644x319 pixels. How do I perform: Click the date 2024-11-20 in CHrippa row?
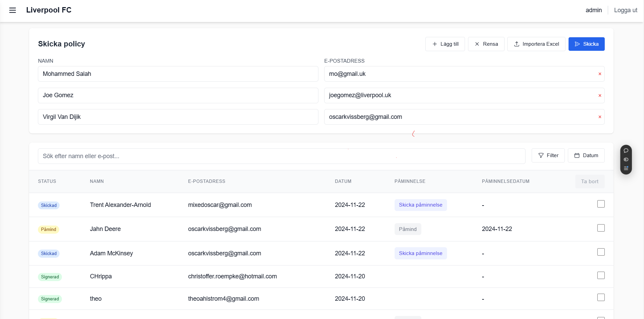pyautogui.click(x=350, y=276)
